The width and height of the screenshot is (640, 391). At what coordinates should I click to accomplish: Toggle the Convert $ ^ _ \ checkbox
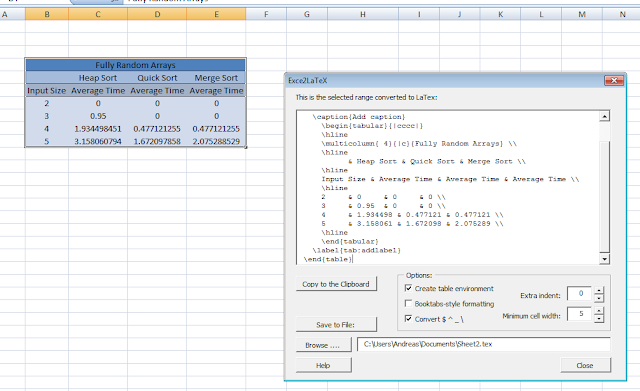pos(408,318)
